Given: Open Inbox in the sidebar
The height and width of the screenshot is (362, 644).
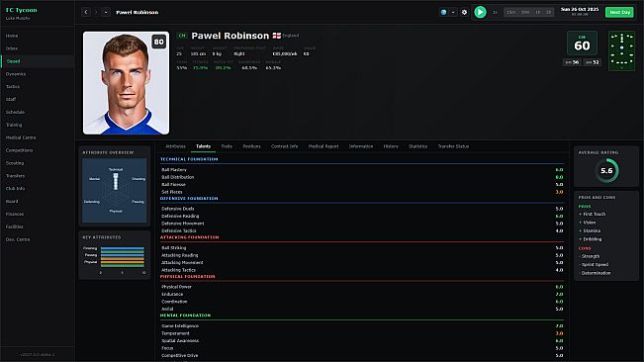Looking at the screenshot, I should coord(38,48).
